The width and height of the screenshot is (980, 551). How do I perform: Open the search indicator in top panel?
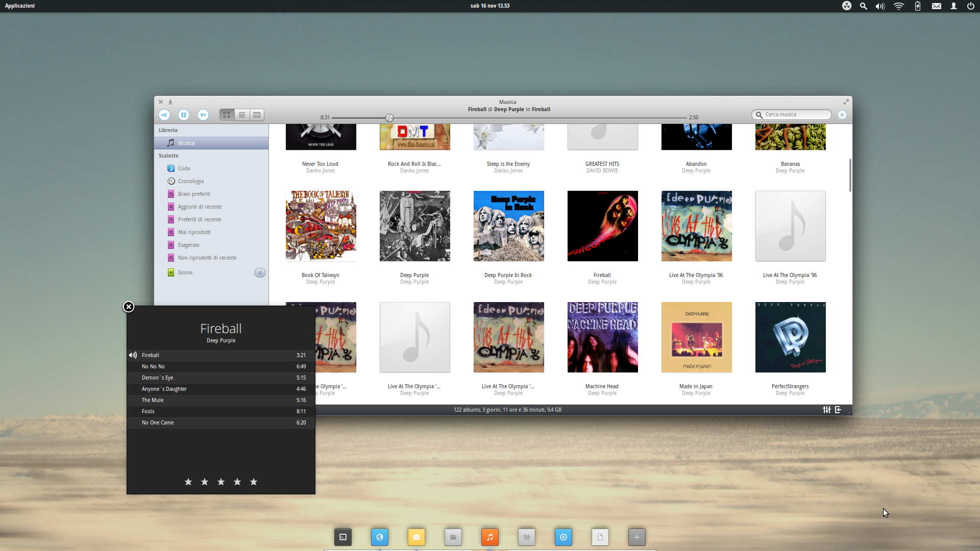pyautogui.click(x=863, y=6)
